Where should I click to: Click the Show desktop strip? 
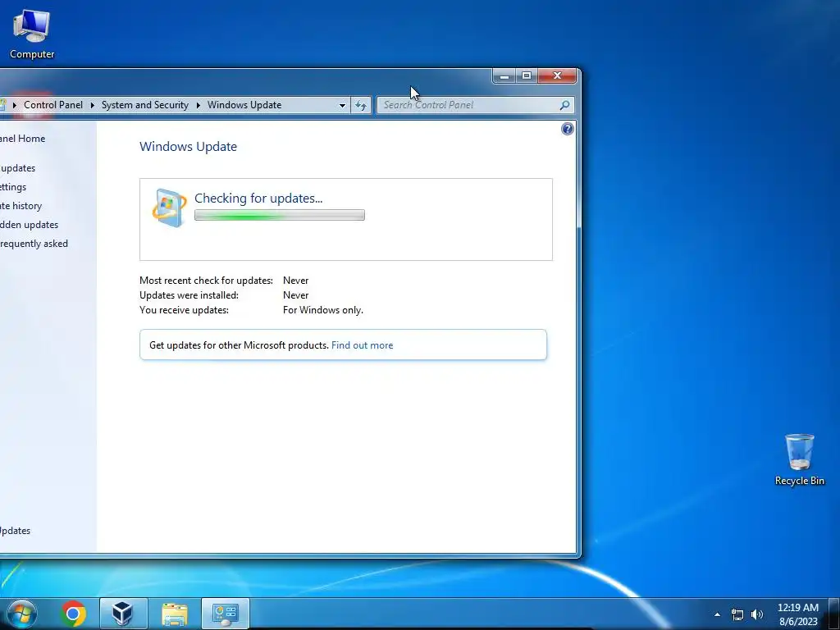(834, 614)
